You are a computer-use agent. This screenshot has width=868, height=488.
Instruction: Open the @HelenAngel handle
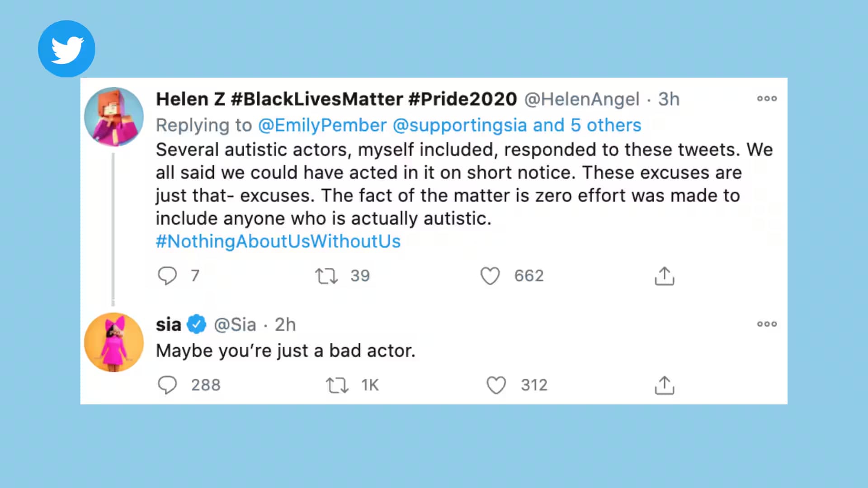pos(582,99)
